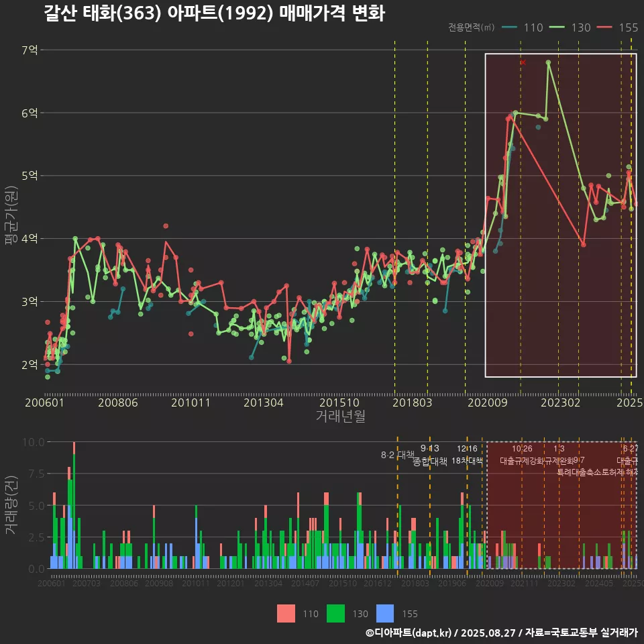Toggle the 130 series in the top line legend
Image resolution: width=644 pixels, height=644 pixels.
(570, 28)
